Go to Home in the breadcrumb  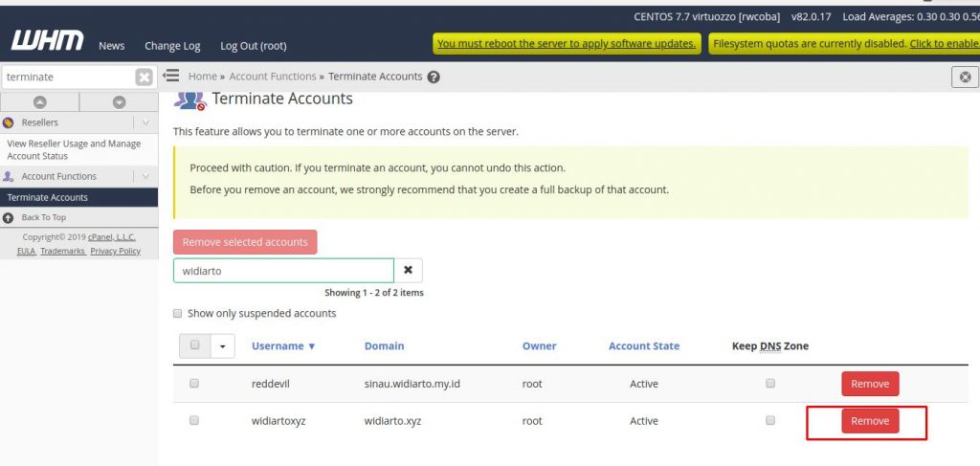coord(203,77)
